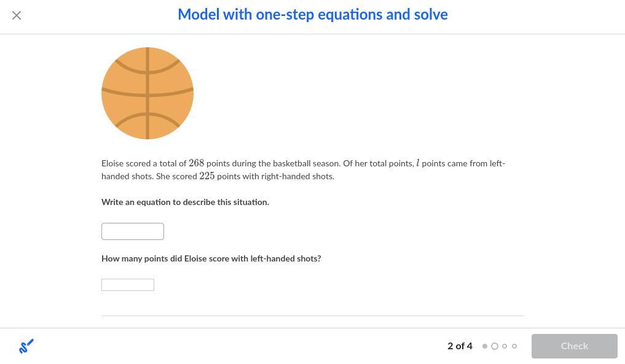The image size is (625, 364).
Task: Open the scratchpad pencil tool
Action: (26, 346)
